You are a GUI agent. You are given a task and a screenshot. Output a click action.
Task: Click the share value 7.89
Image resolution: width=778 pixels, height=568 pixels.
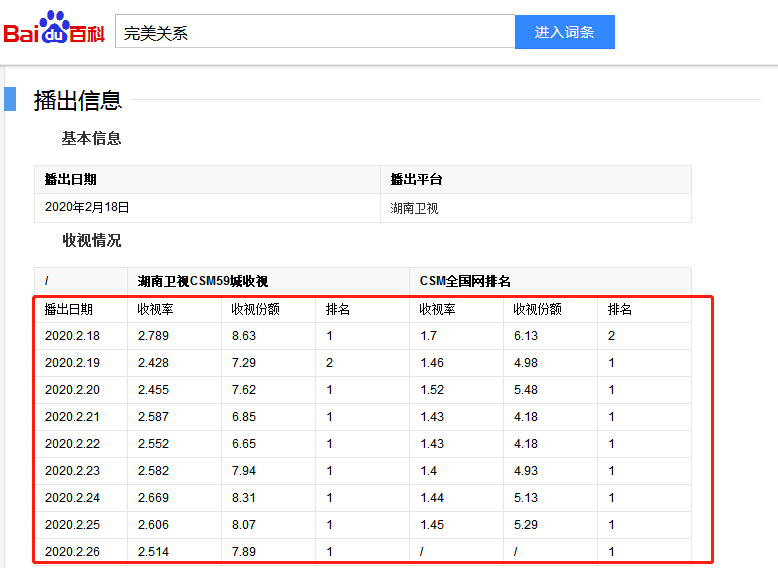point(244,552)
